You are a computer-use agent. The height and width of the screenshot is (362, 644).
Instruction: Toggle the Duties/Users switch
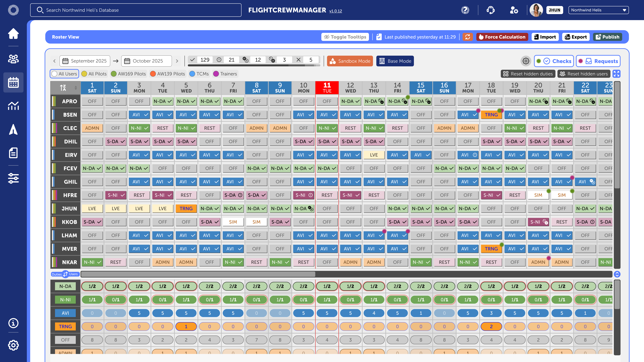click(65, 274)
